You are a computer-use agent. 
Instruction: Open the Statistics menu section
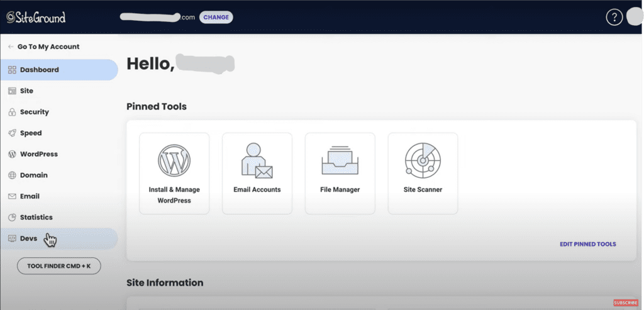click(x=58, y=217)
